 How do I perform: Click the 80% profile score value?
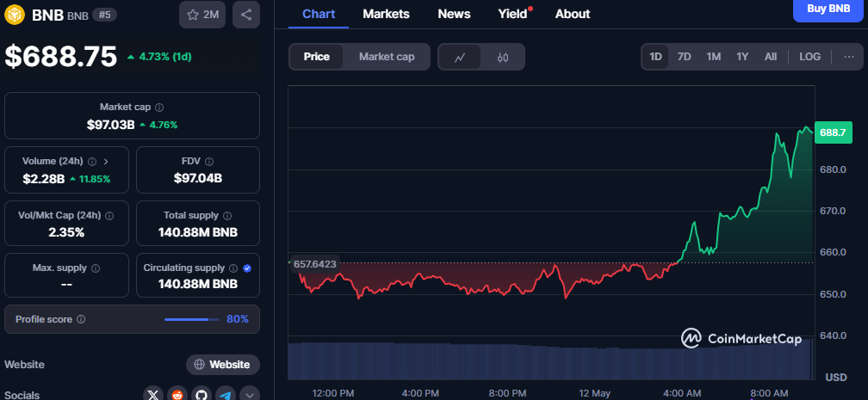click(238, 319)
